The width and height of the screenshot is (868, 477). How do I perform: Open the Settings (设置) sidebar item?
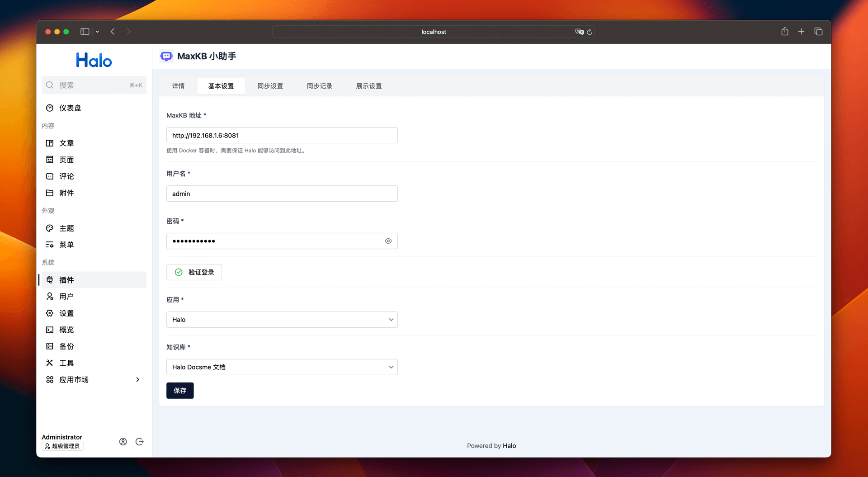tap(94, 313)
